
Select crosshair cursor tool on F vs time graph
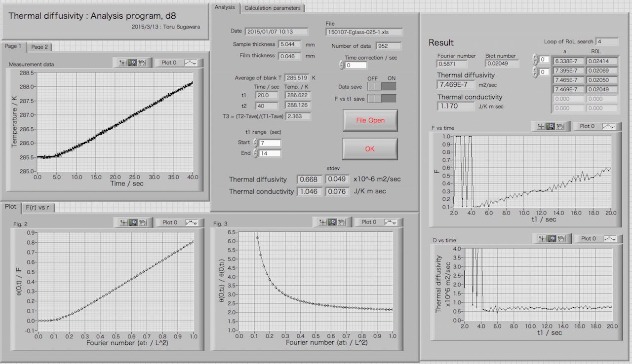click(541, 126)
